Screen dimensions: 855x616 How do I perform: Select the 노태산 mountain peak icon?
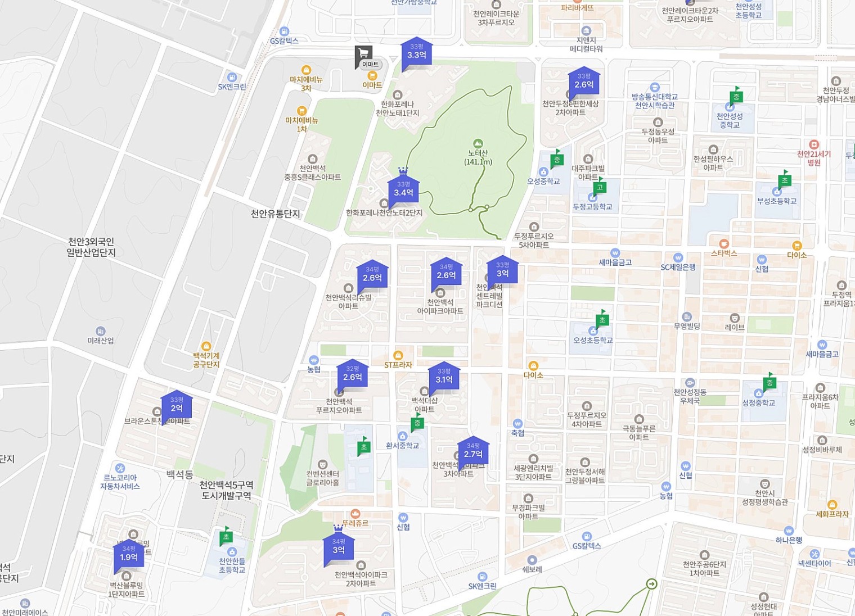click(478, 144)
